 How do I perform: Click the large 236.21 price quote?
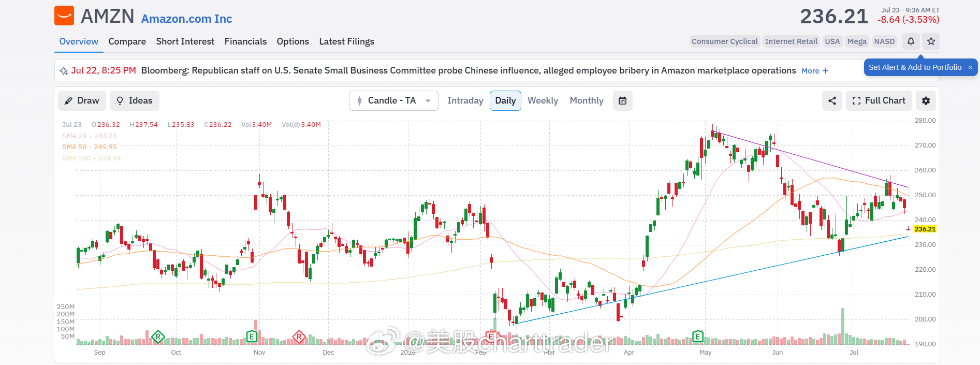coord(833,17)
